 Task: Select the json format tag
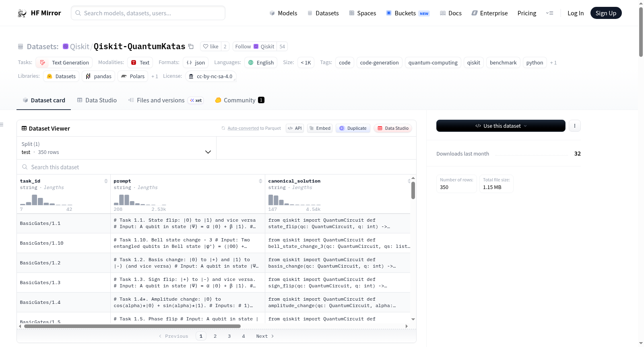point(196,62)
